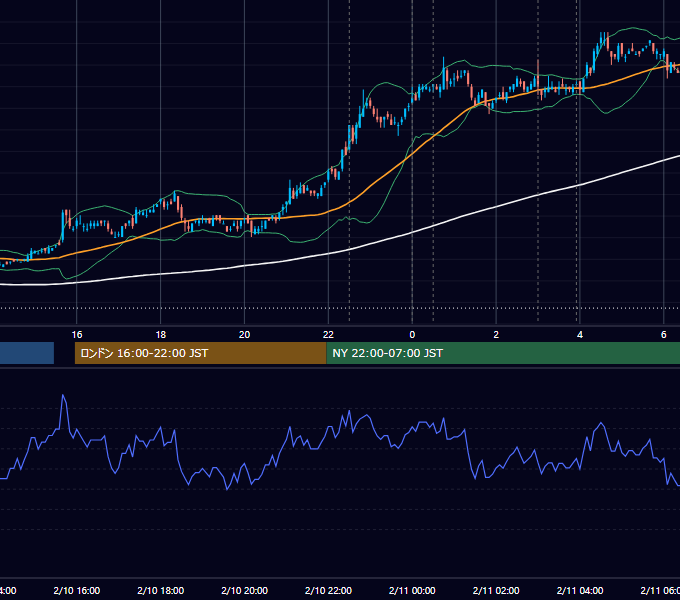Image resolution: width=680 pixels, height=600 pixels.
Task: Click hour label 0 on price chart axis
Action: pos(412,334)
